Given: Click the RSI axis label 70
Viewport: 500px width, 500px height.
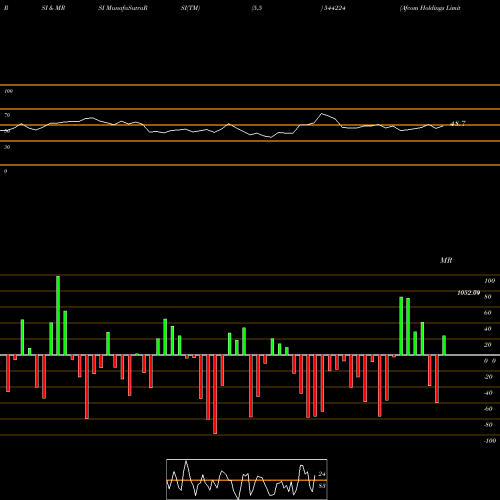Looking at the screenshot, I should (7, 115).
